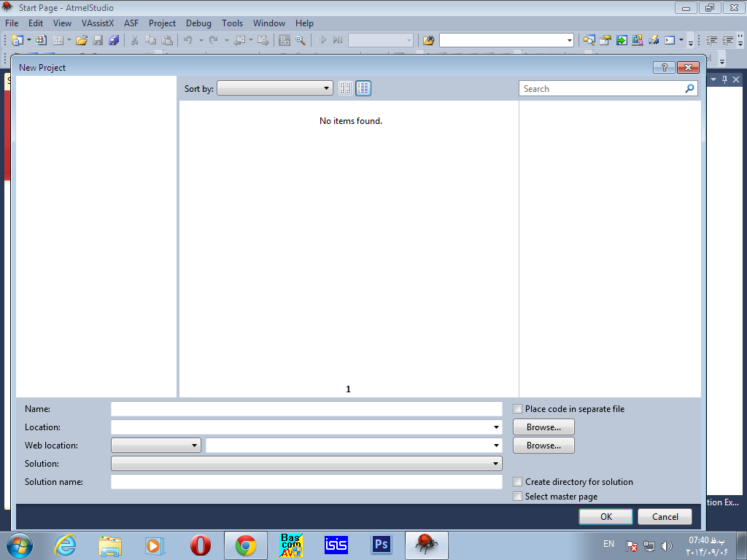Click the Properties Window toolbar icon
This screenshot has height=560, width=747.
click(605, 41)
